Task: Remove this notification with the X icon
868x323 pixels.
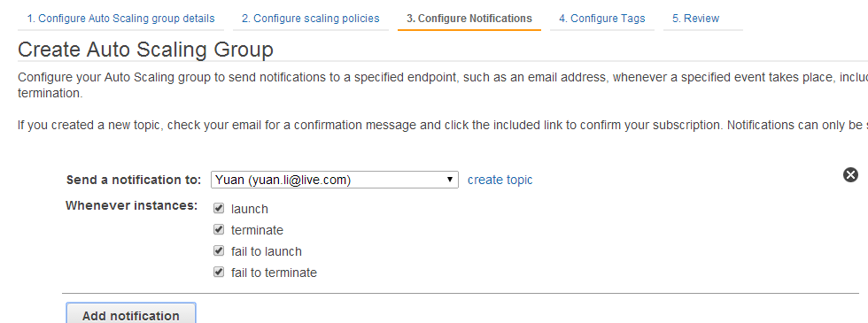Action: [x=850, y=175]
